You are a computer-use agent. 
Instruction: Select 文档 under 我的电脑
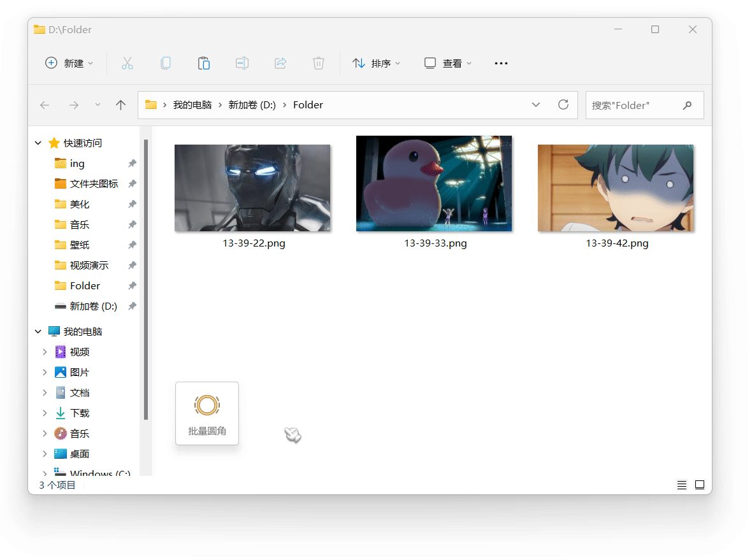[80, 392]
